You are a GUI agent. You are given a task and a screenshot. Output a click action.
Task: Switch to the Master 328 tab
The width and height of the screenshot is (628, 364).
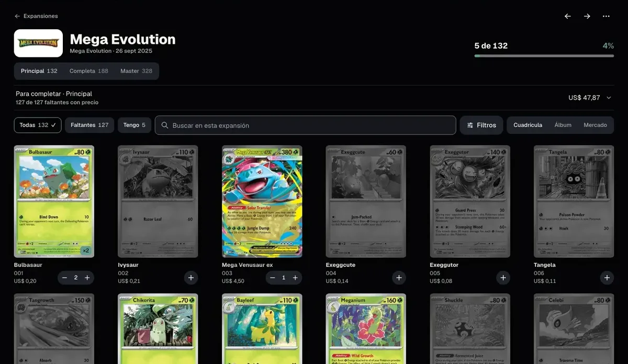136,71
